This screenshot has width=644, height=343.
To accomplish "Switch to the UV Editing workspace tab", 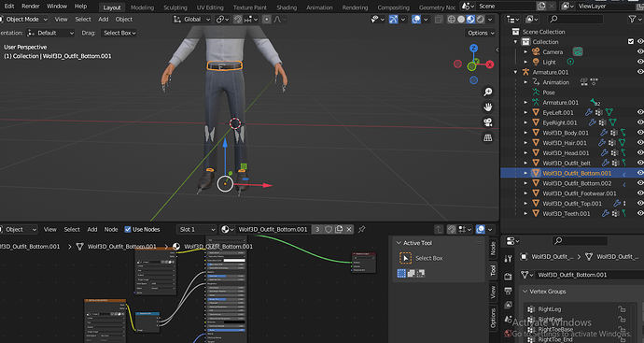I will 210,7.
